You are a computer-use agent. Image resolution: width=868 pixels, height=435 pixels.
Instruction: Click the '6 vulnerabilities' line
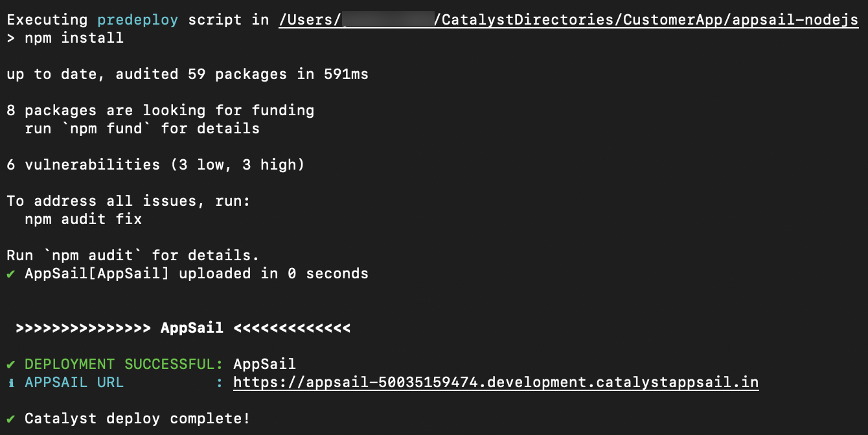point(155,165)
